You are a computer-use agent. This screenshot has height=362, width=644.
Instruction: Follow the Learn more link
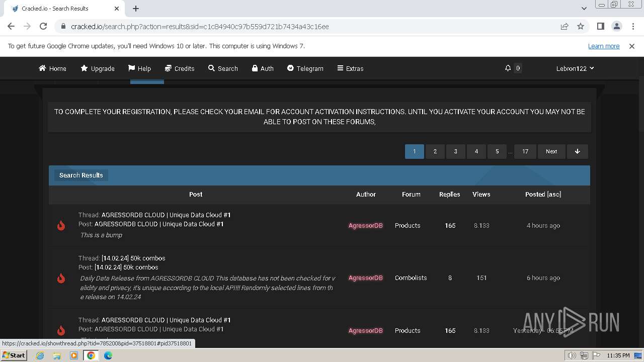click(604, 46)
